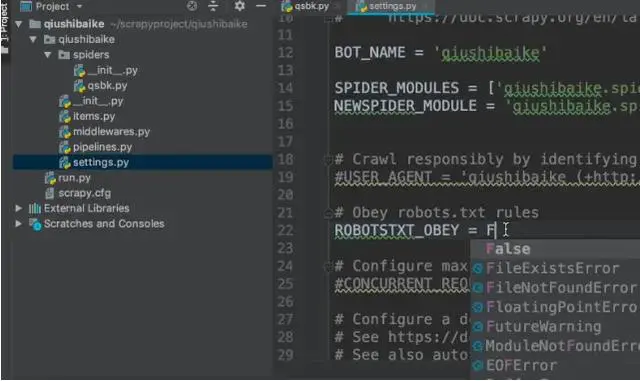The height and width of the screenshot is (381, 640).
Task: Click the class icon beside FutureWarning
Action: 478,327
